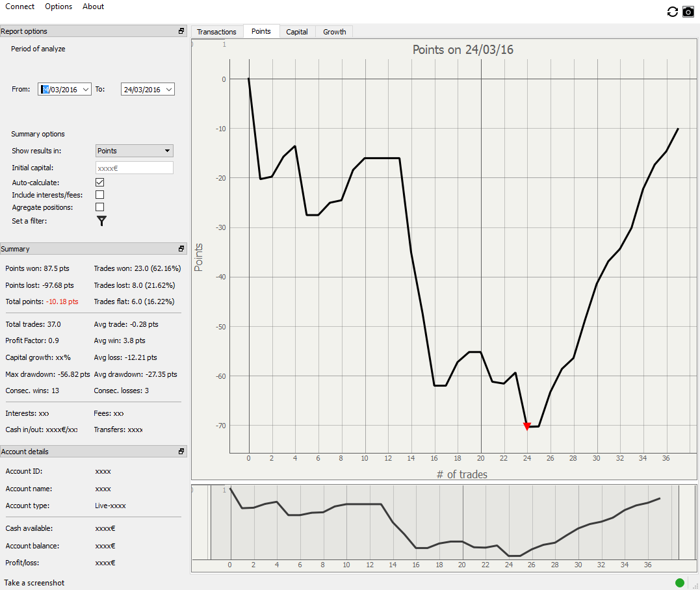
Task: Click the # of trades axis label
Action: point(462,474)
